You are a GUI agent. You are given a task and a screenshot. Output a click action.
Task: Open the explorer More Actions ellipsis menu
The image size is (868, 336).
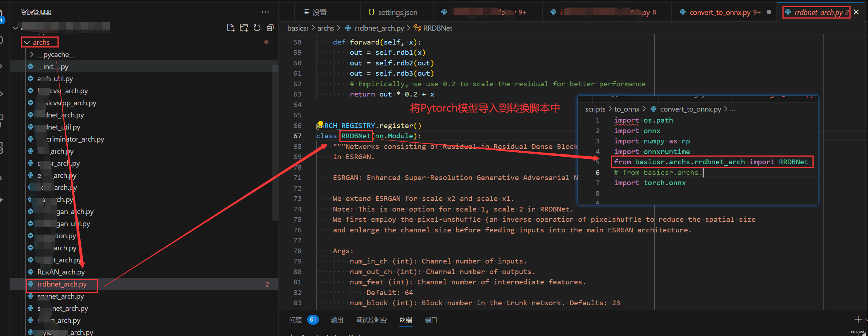pos(265,12)
